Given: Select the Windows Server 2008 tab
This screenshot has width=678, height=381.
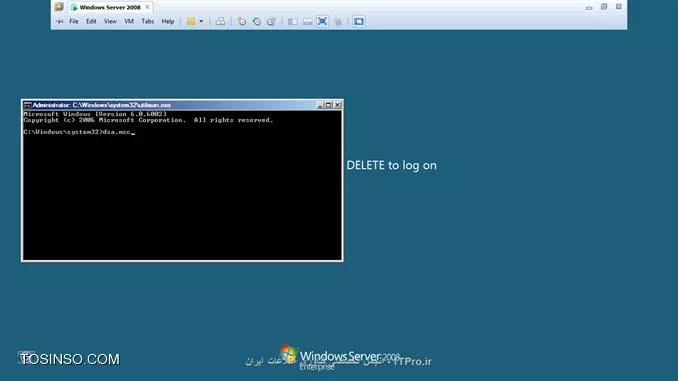Looking at the screenshot, I should (110, 7).
